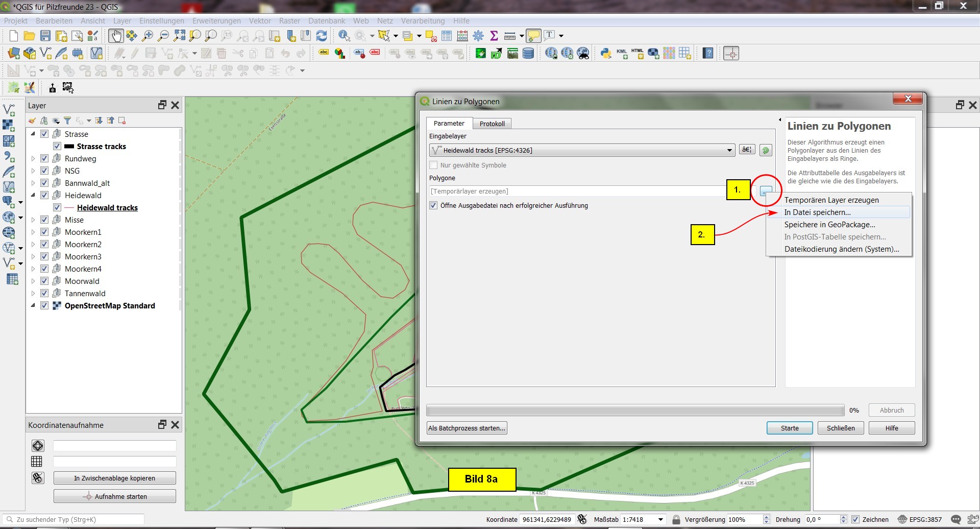Viewport: 980px width, 529px height.
Task: Click the Refresh map icon
Action: 322,36
